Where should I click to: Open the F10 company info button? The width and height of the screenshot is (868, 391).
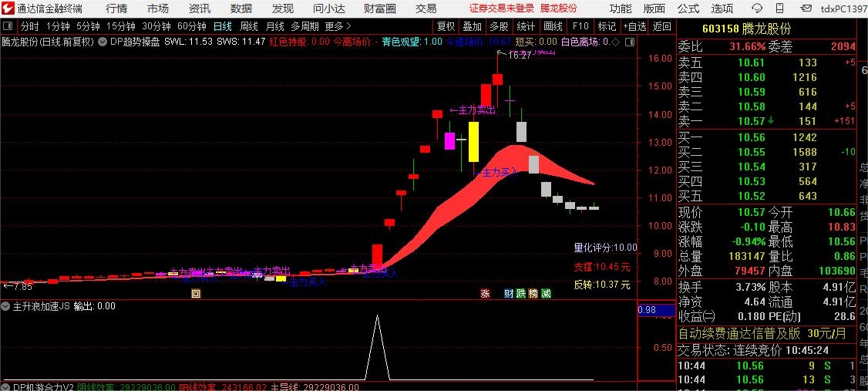[580, 26]
